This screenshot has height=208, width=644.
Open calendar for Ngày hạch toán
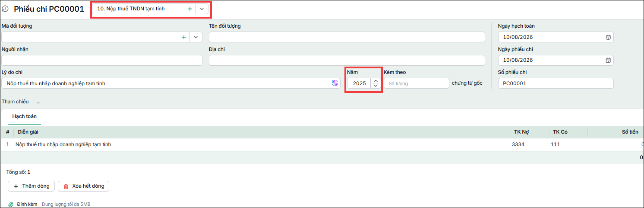(x=608, y=37)
